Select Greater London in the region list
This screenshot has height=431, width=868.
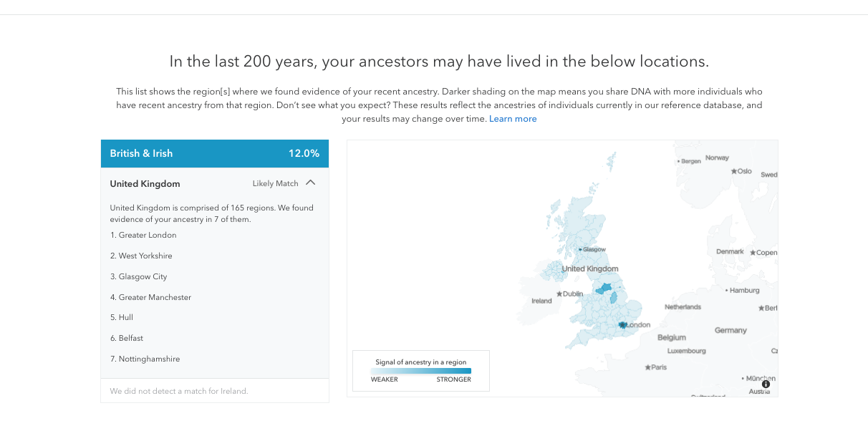tap(148, 235)
